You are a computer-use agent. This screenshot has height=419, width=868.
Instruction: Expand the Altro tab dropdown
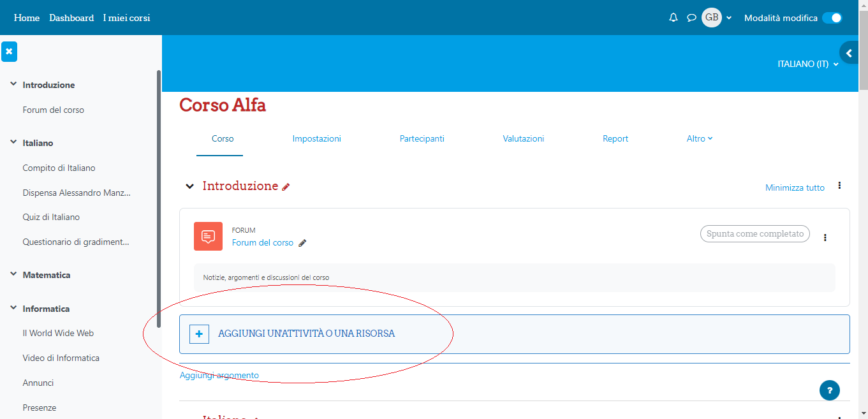click(x=700, y=138)
